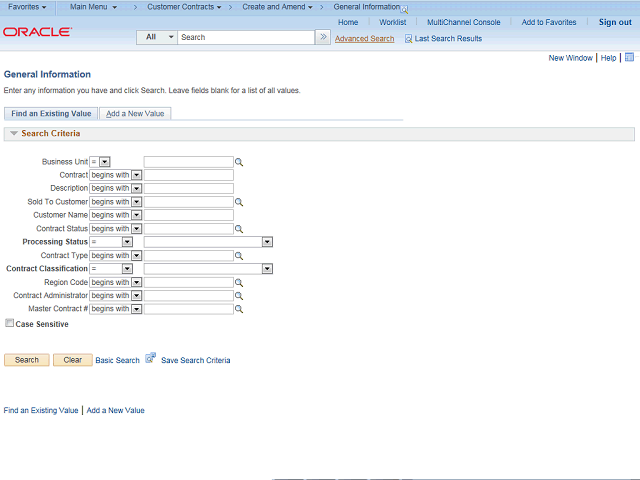This screenshot has width=640, height=480.
Task: Click the Help link
Action: pos(608,58)
